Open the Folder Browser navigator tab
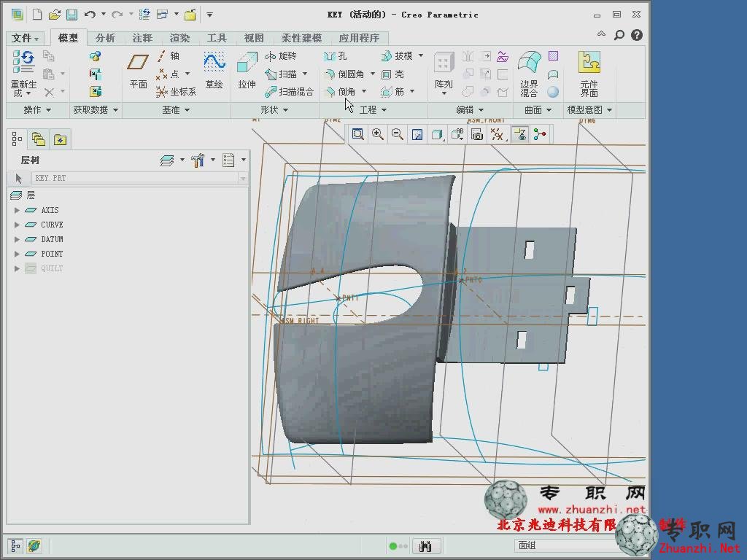This screenshot has width=747, height=560. coord(38,139)
